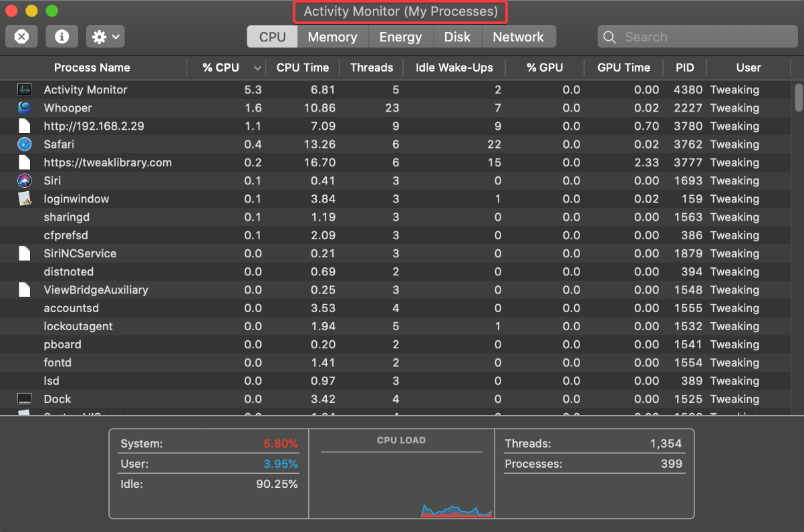
Task: Sort by the User column header
Action: [749, 68]
